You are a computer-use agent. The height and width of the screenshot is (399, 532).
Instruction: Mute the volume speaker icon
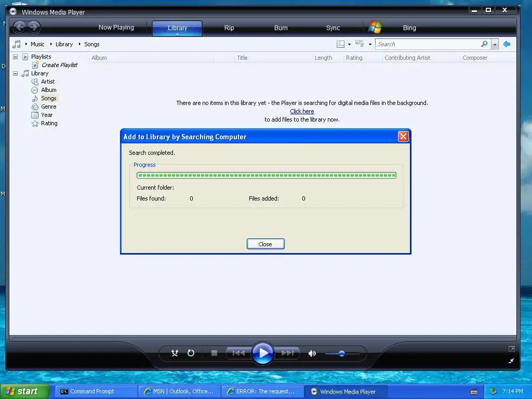(312, 353)
